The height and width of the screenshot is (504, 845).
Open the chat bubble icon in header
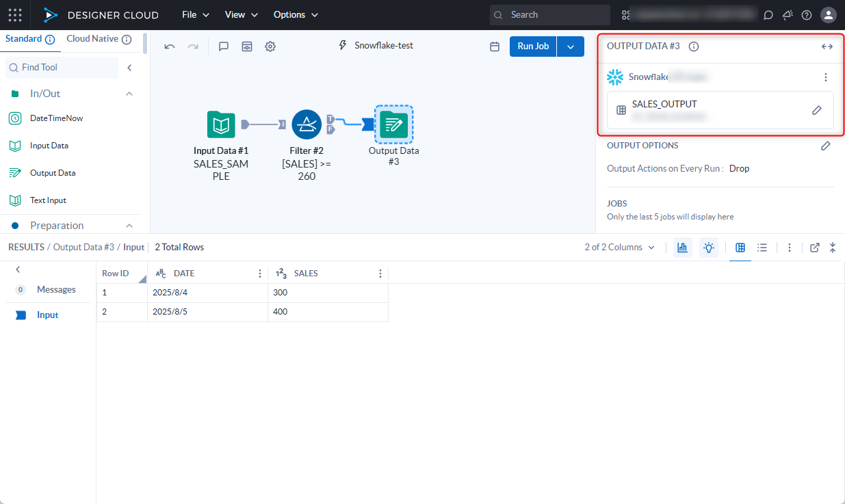click(x=768, y=15)
